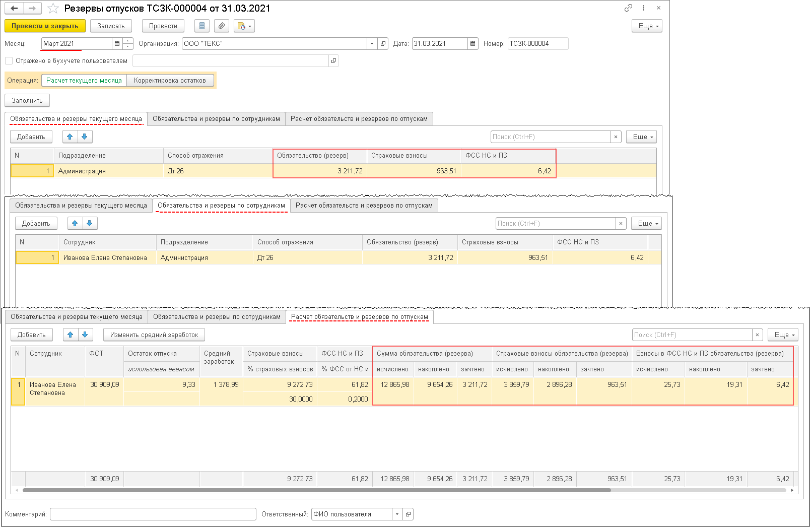Image resolution: width=812 pixels, height=528 pixels.
Task: Click the horizontal scrollbar under the table
Action: click(316, 490)
